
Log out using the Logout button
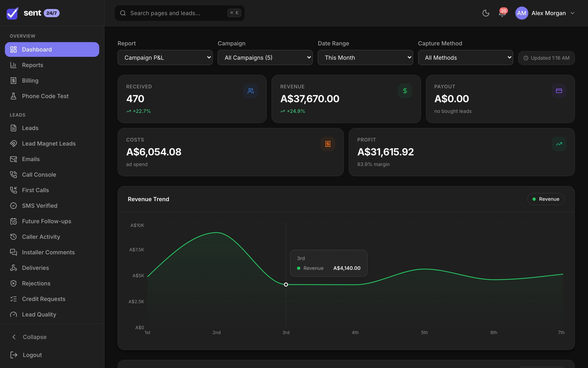coord(52,355)
